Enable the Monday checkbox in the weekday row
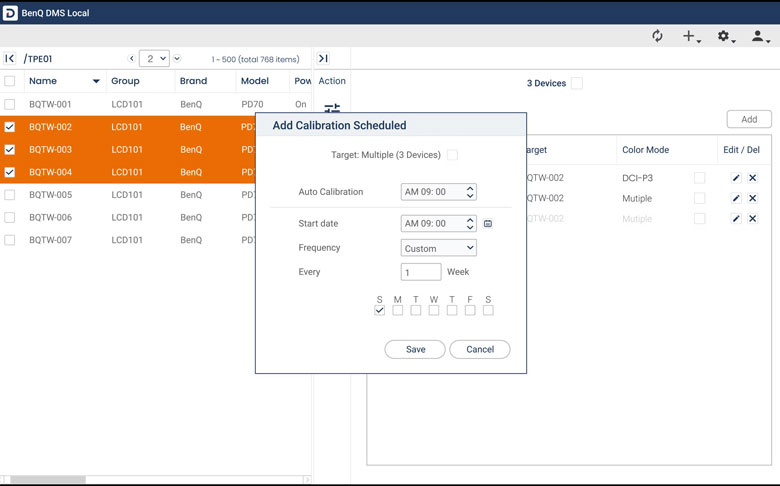The height and width of the screenshot is (486, 780). pyautogui.click(x=397, y=311)
